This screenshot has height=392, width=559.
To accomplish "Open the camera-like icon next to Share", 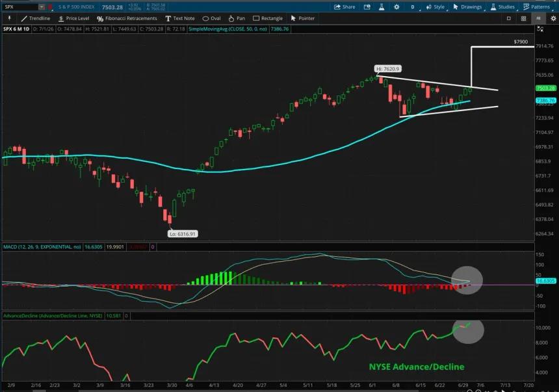I will pos(367,7).
